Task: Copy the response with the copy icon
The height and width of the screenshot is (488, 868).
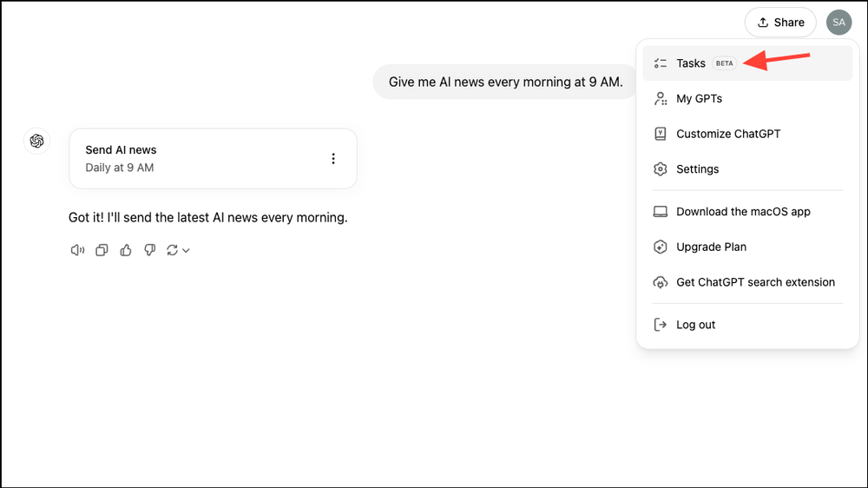Action: (x=102, y=250)
